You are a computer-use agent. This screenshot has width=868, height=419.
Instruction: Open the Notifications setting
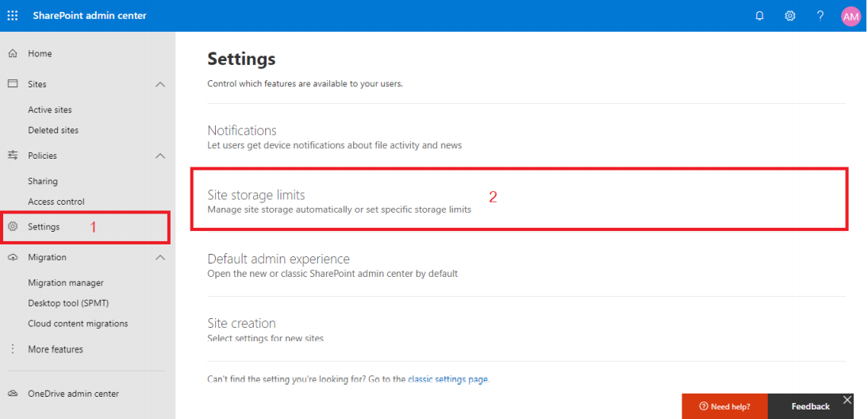point(242,131)
